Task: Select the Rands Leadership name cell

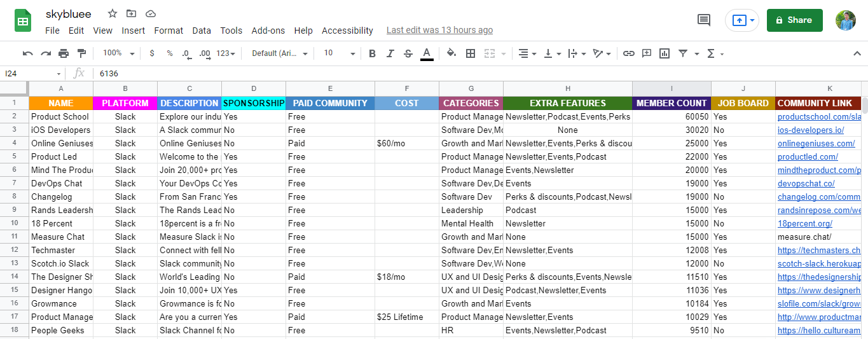Action: coord(61,210)
